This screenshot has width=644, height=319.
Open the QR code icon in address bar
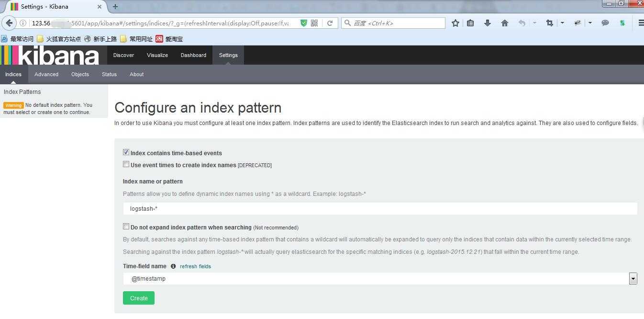pos(314,23)
